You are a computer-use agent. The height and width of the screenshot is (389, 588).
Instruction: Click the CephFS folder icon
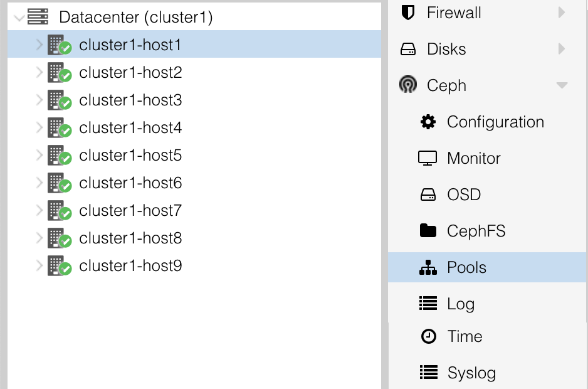[x=428, y=231]
